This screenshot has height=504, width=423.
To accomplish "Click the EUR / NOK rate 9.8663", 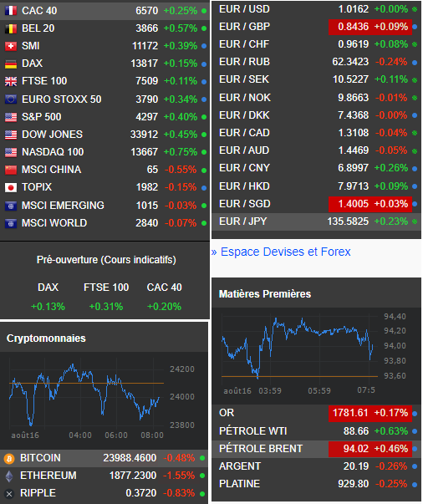I will [x=354, y=98].
